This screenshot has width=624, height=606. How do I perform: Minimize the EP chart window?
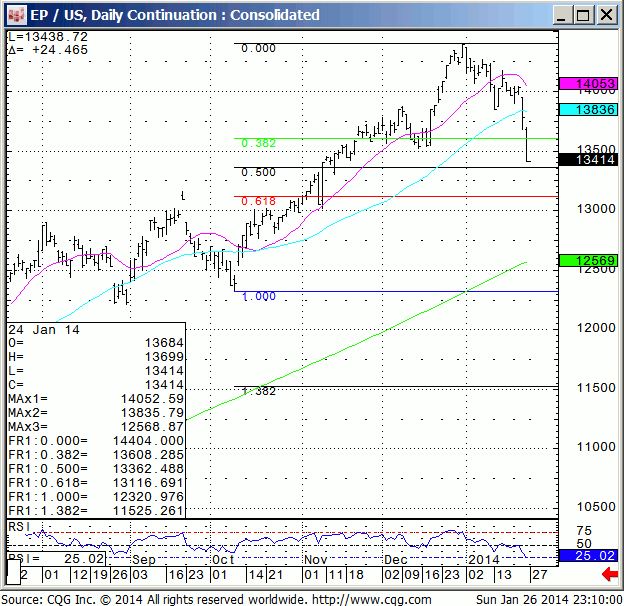562,15
